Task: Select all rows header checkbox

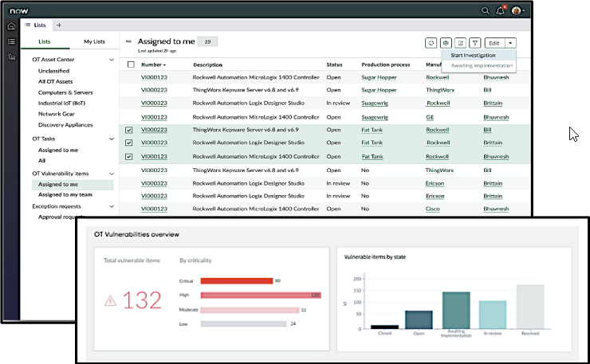Action: click(131, 65)
